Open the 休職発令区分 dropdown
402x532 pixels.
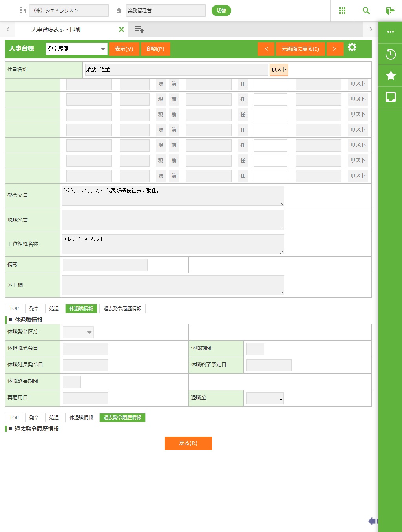pos(78,332)
